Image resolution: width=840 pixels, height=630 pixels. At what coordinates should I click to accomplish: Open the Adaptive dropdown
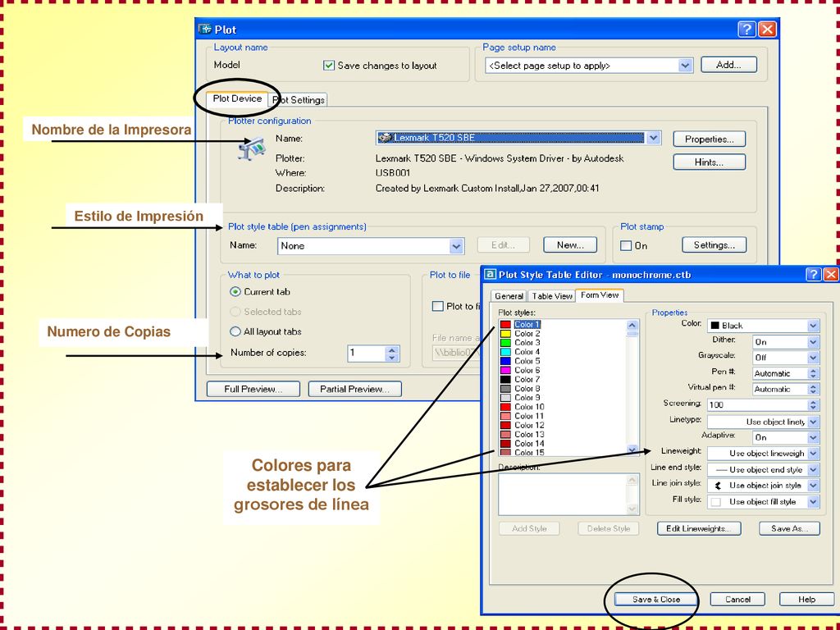(813, 437)
